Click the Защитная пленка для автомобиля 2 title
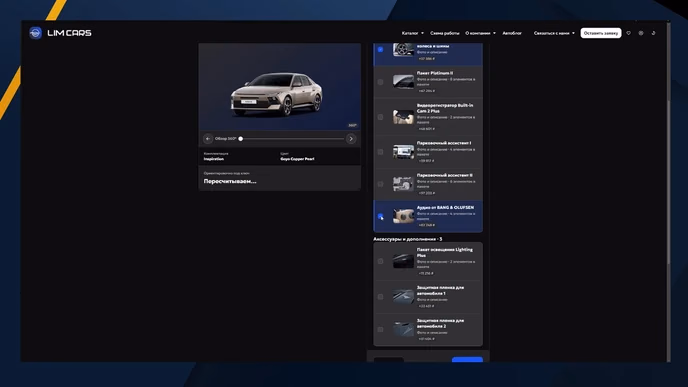The height and width of the screenshot is (387, 688). click(440, 323)
